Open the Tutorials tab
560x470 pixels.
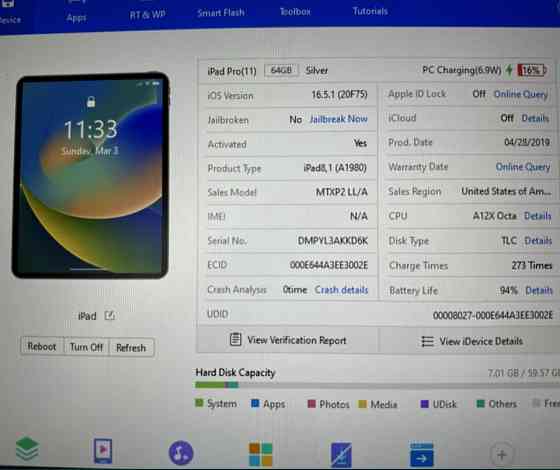(x=370, y=11)
